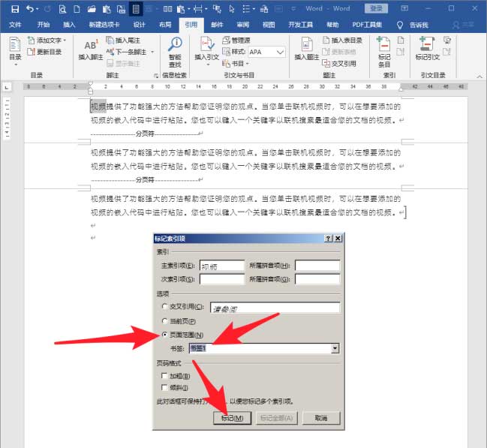This screenshot has width=487, height=448.
Task: Click the Insert Index icon next to Mark Entry
Action: 401,40
